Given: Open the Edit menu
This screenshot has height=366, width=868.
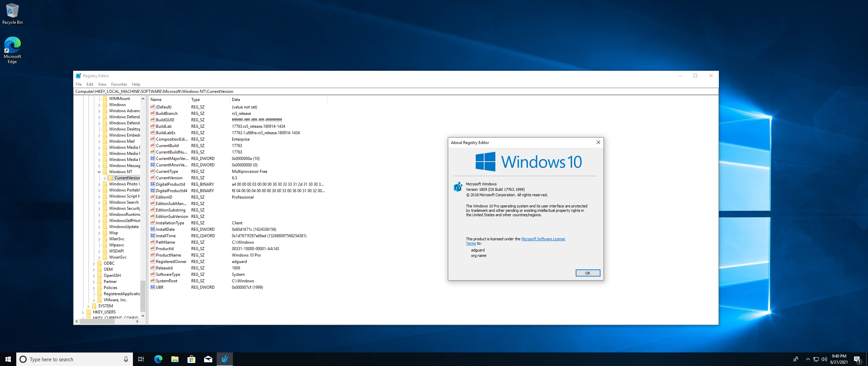Looking at the screenshot, I should 90,84.
